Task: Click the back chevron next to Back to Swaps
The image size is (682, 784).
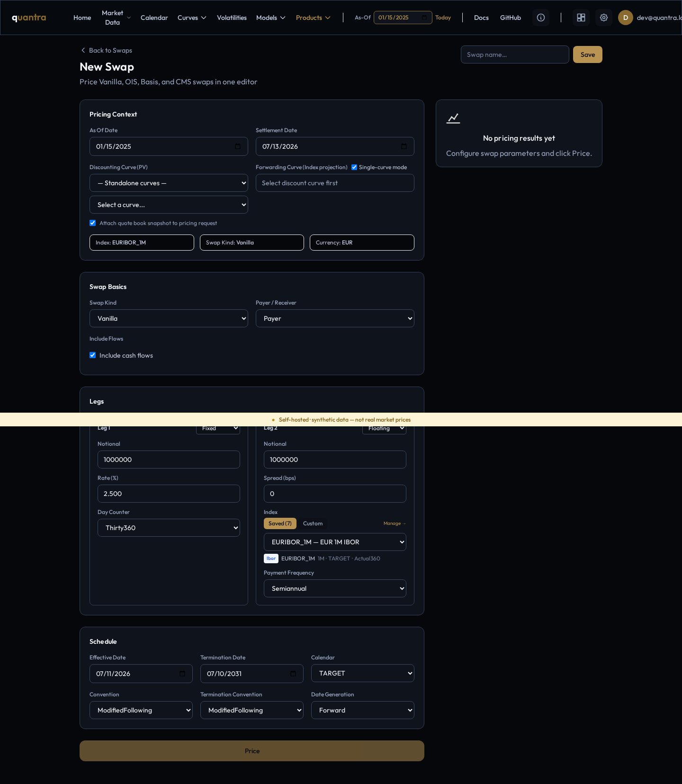Action: (x=83, y=50)
